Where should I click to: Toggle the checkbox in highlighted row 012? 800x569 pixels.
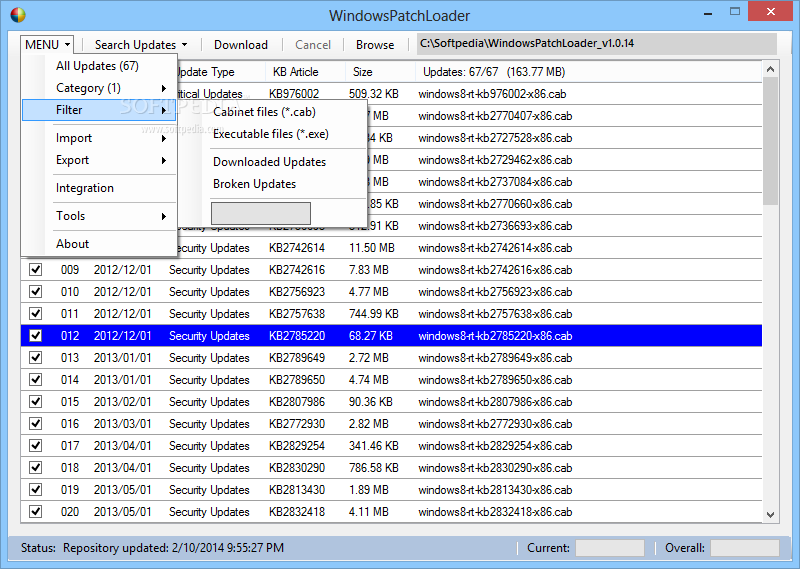coord(35,335)
